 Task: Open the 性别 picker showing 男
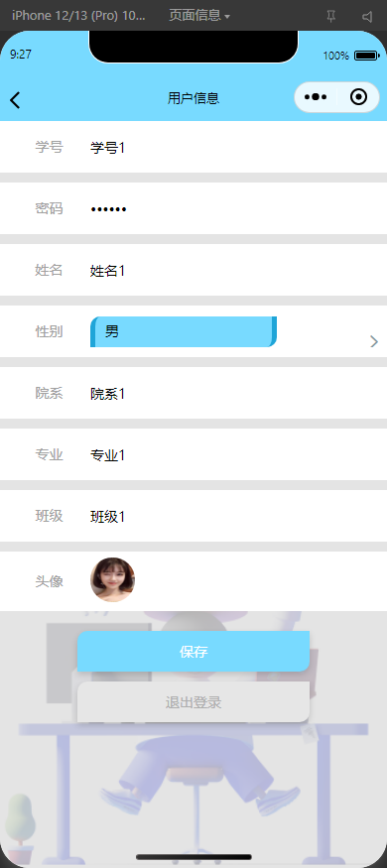click(184, 331)
